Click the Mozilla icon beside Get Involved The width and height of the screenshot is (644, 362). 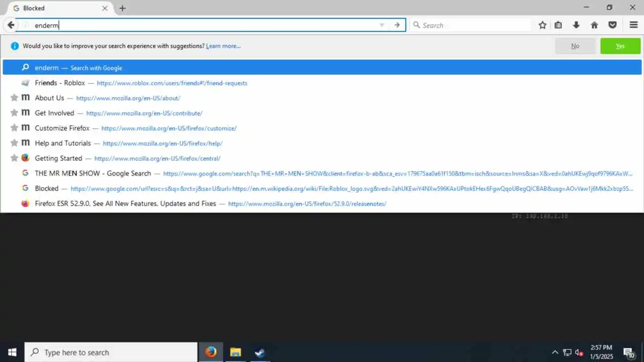(25, 113)
